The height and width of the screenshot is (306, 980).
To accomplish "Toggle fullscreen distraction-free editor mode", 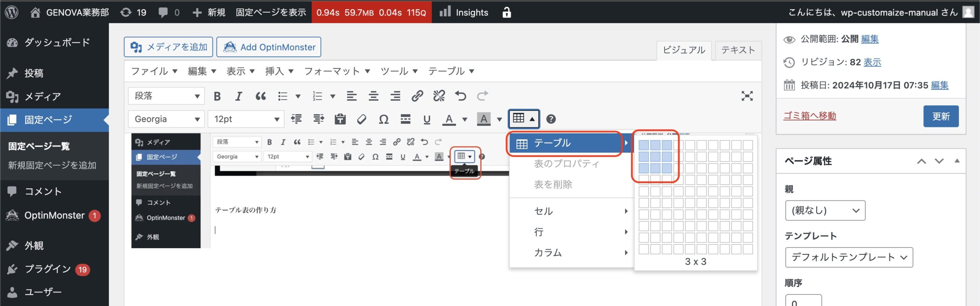I will (747, 96).
